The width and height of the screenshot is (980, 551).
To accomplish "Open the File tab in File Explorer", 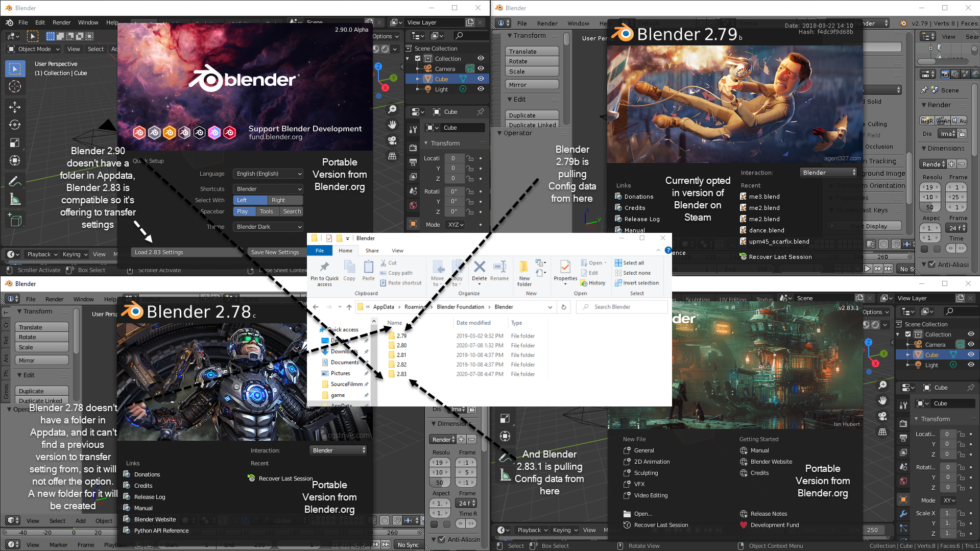I will [320, 251].
